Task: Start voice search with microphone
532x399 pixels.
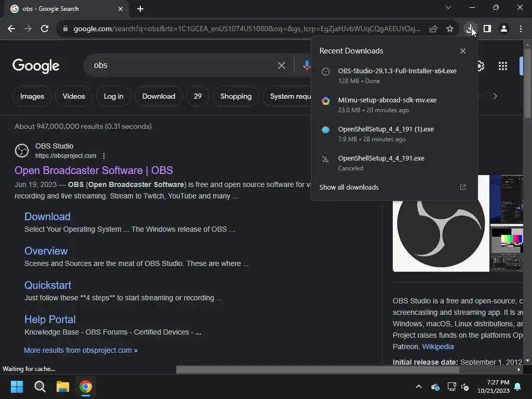Action: (x=307, y=65)
